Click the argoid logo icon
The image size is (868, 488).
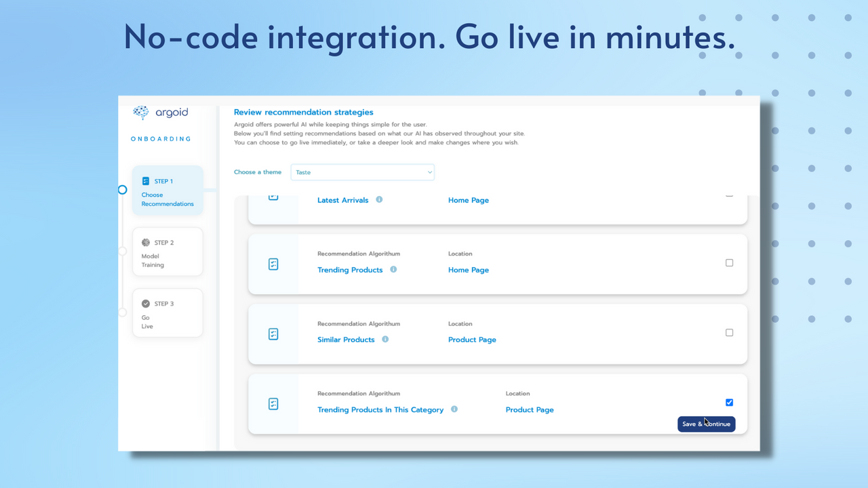pyautogui.click(x=141, y=113)
